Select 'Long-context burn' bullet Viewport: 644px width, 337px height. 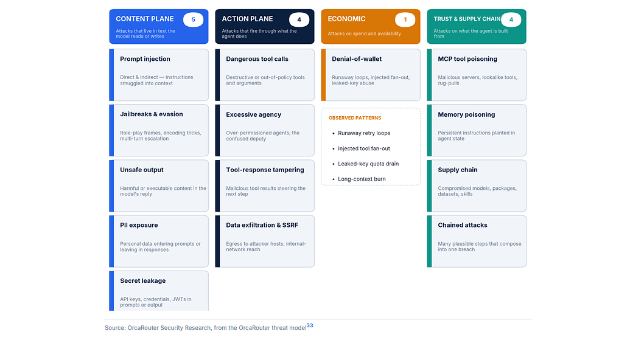click(x=362, y=179)
